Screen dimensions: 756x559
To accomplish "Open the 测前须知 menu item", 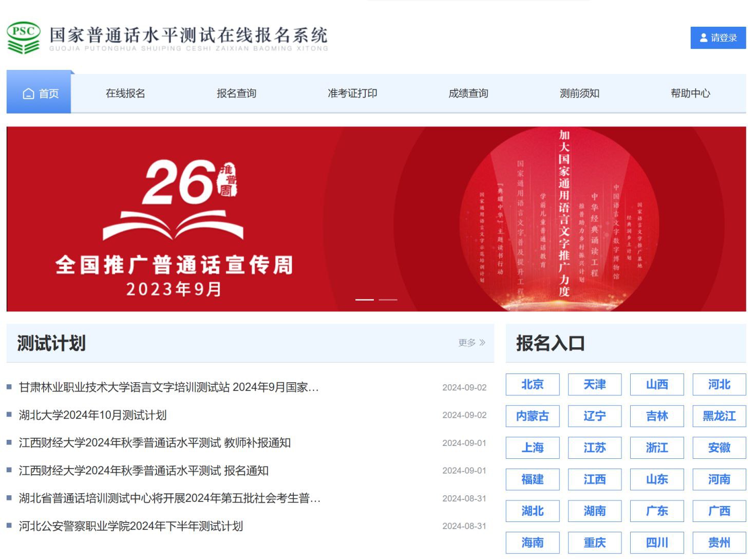I will coord(579,93).
